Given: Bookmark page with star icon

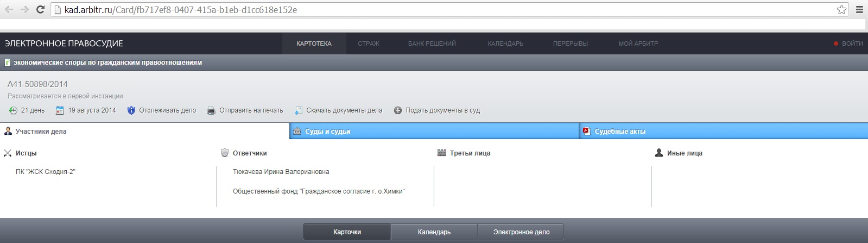Looking at the screenshot, I should [x=841, y=10].
